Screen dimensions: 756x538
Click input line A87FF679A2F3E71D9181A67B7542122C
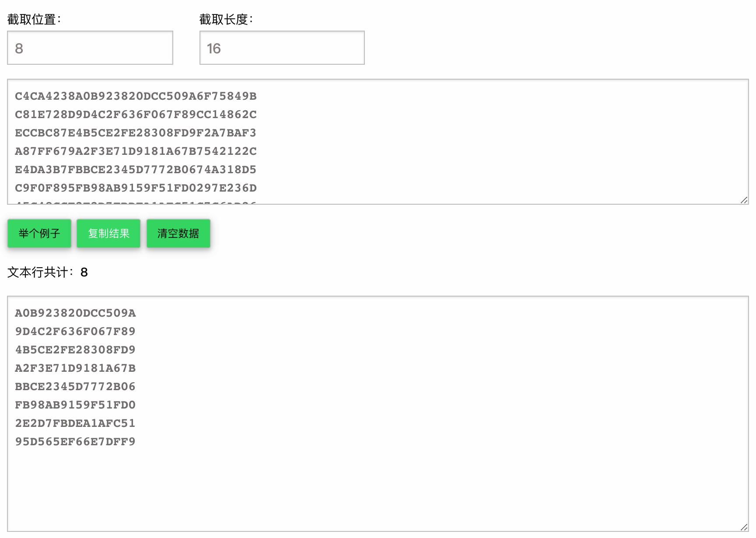click(136, 151)
